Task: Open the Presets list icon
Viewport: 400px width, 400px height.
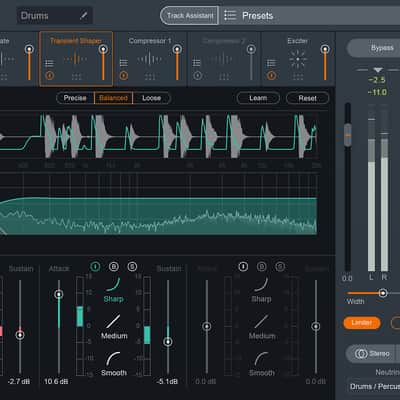Action: click(x=230, y=15)
